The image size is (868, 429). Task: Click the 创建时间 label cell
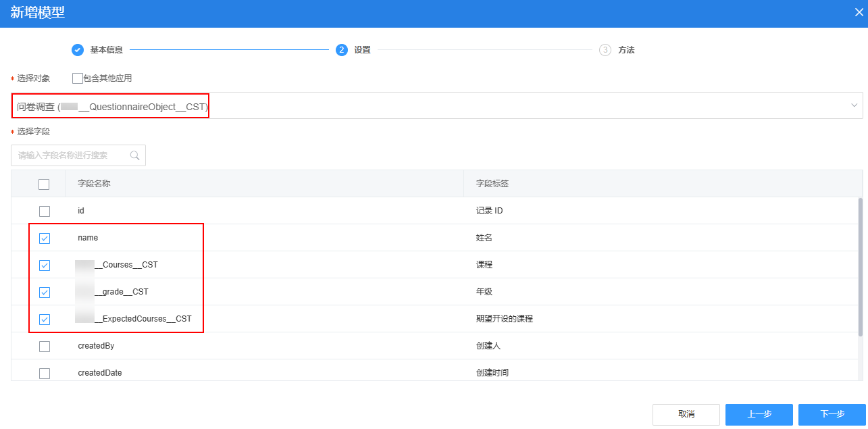pyautogui.click(x=492, y=373)
